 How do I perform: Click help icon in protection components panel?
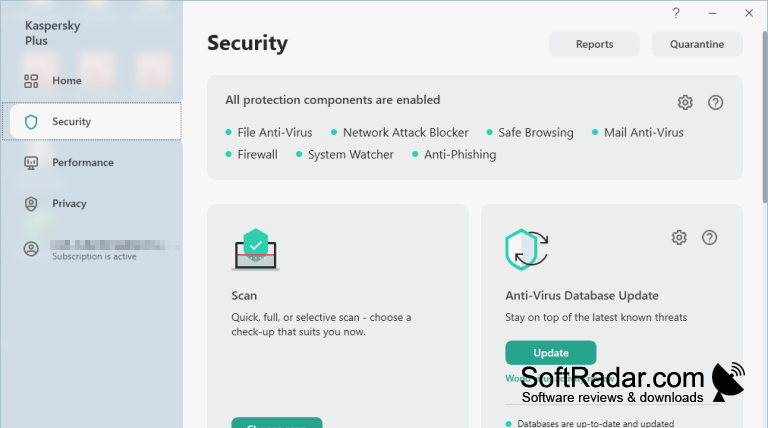(x=715, y=102)
